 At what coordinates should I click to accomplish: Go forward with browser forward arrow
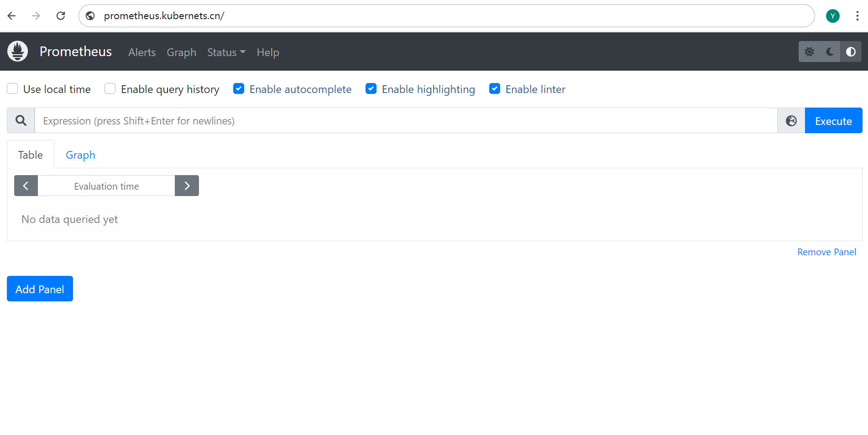click(36, 16)
